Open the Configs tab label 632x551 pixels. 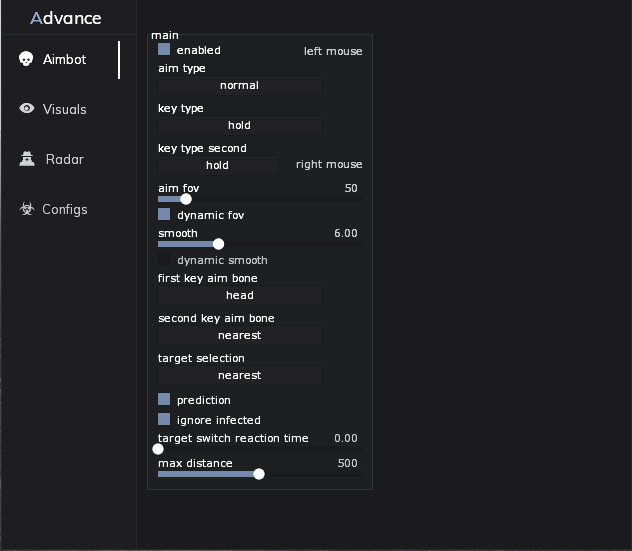coord(65,209)
